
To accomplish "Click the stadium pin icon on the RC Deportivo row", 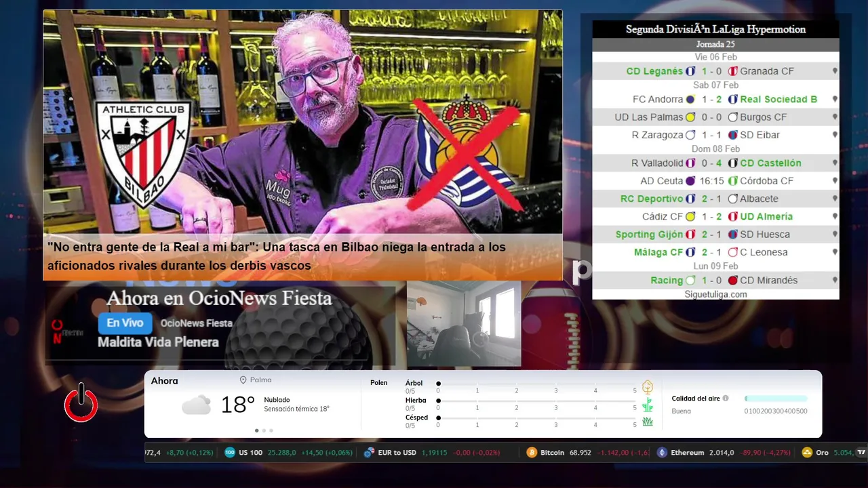I will pyautogui.click(x=835, y=199).
